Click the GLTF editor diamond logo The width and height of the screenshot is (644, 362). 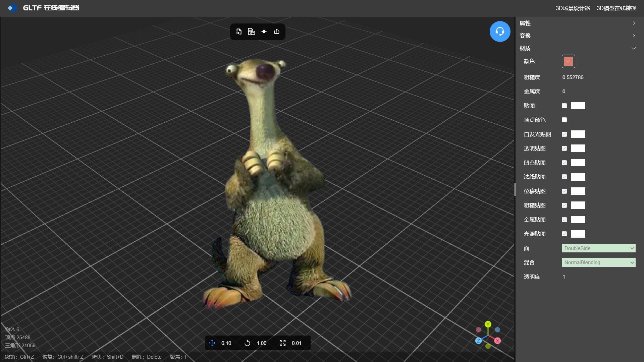coord(12,8)
